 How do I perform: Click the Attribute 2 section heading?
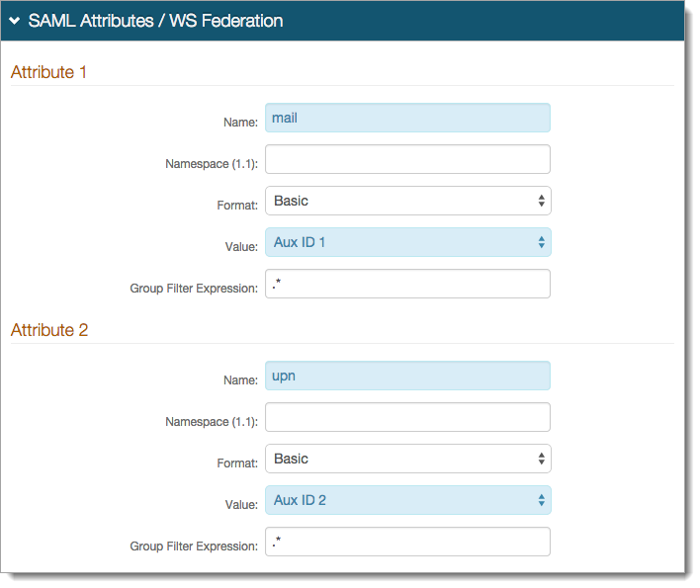[49, 330]
